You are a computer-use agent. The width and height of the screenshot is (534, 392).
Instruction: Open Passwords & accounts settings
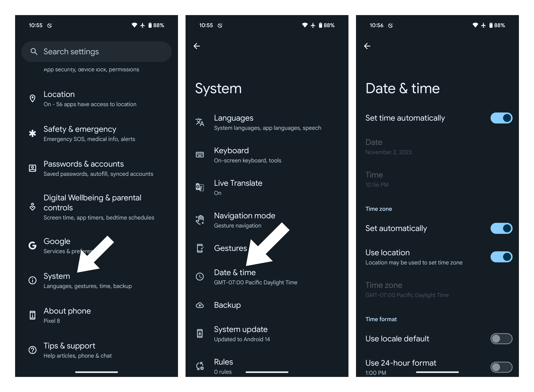96,168
